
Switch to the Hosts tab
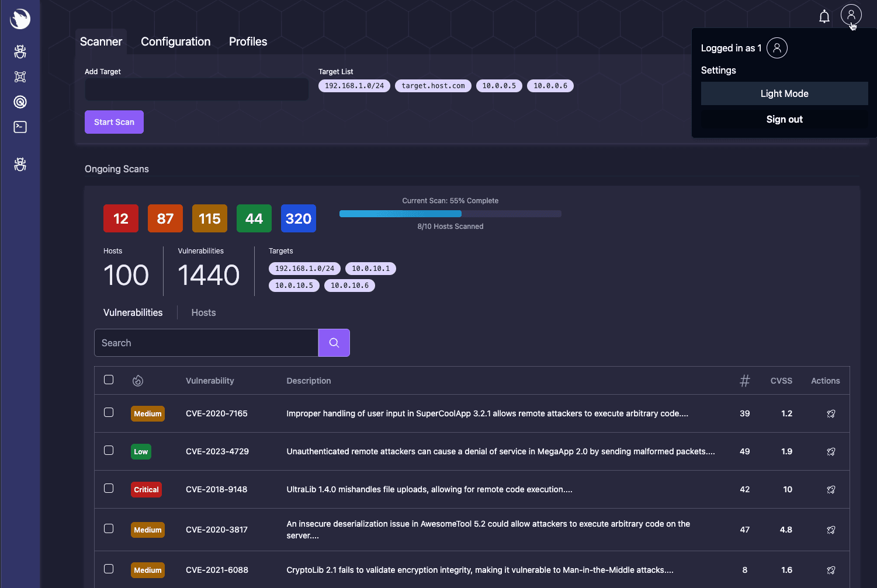coord(203,313)
